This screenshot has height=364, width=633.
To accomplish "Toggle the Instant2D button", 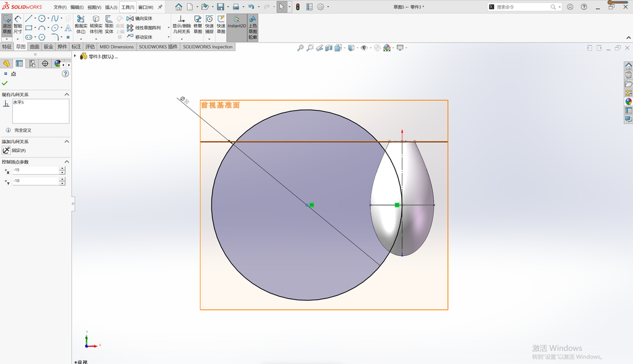I will 237,23.
